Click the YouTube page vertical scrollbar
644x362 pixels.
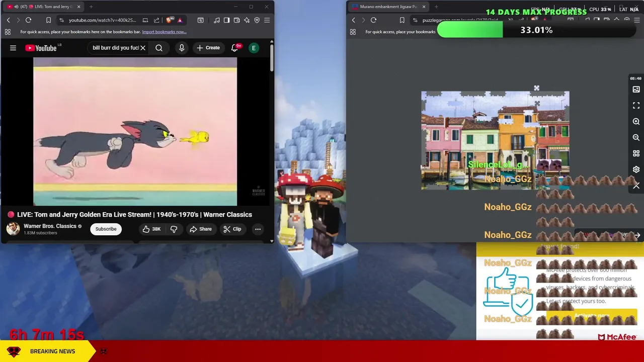[272, 58]
